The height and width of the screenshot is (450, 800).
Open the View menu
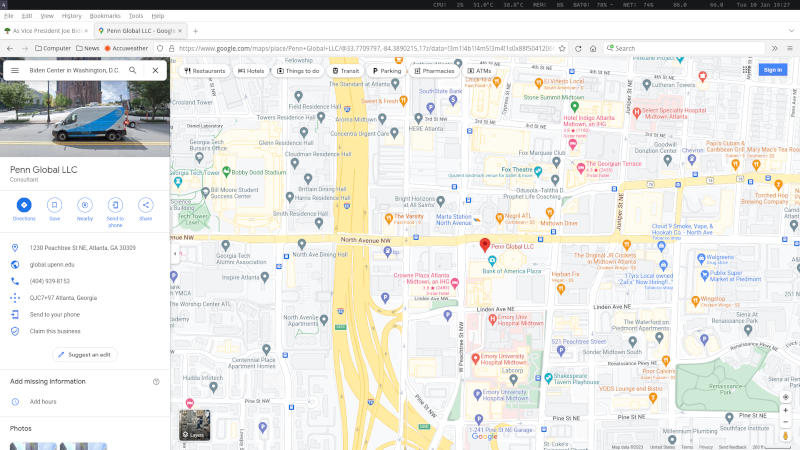coord(47,16)
